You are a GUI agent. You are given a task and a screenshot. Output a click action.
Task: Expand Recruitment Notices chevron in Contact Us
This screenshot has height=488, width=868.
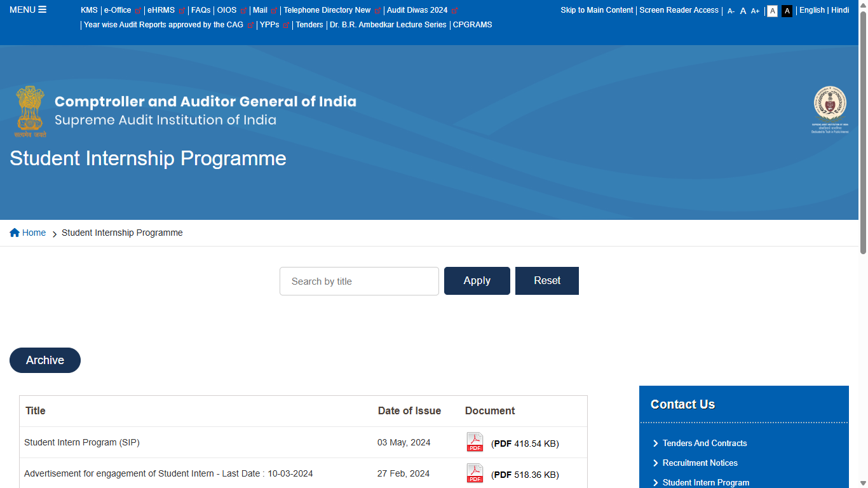[x=656, y=463]
